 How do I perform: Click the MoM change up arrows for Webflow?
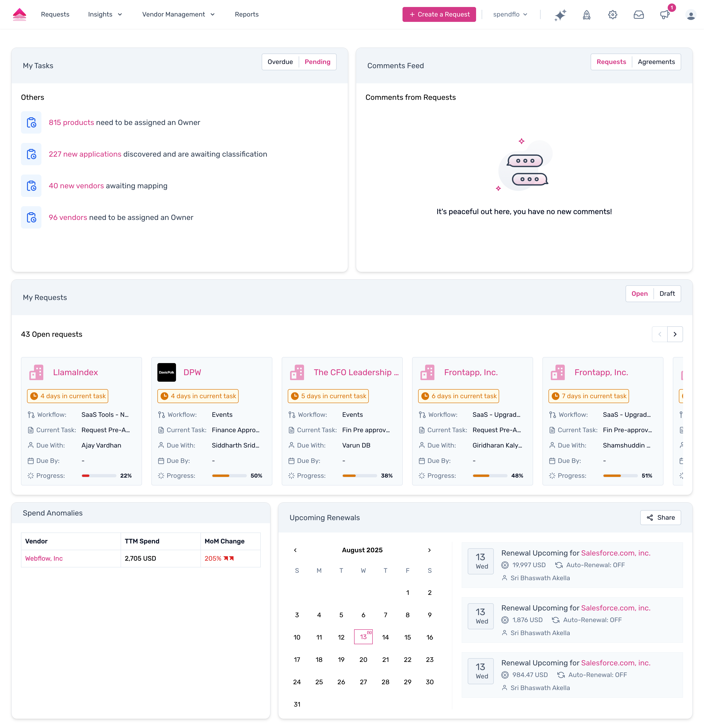click(x=229, y=559)
